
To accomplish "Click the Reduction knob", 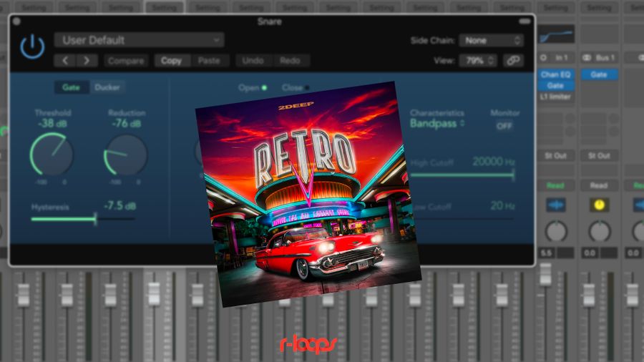I will (125, 155).
